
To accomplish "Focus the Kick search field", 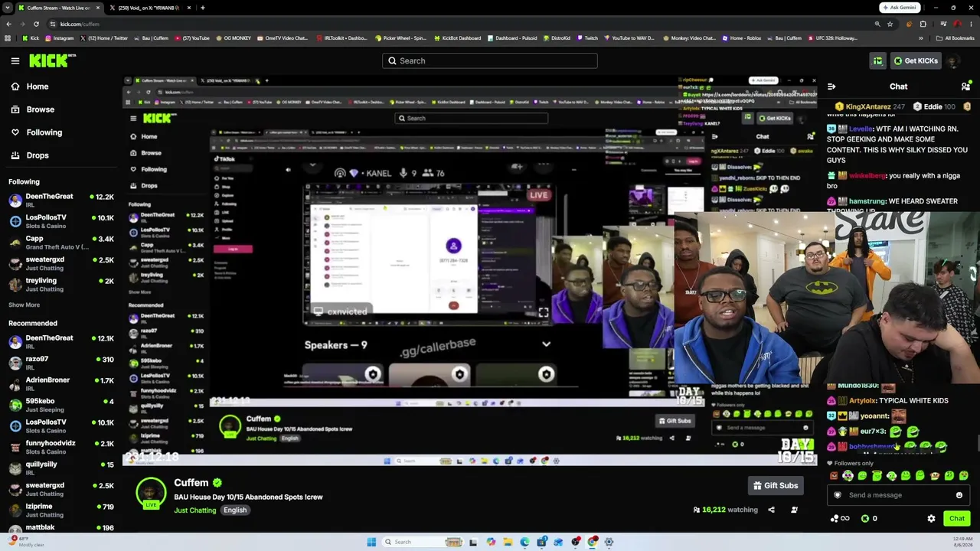I will [x=490, y=60].
